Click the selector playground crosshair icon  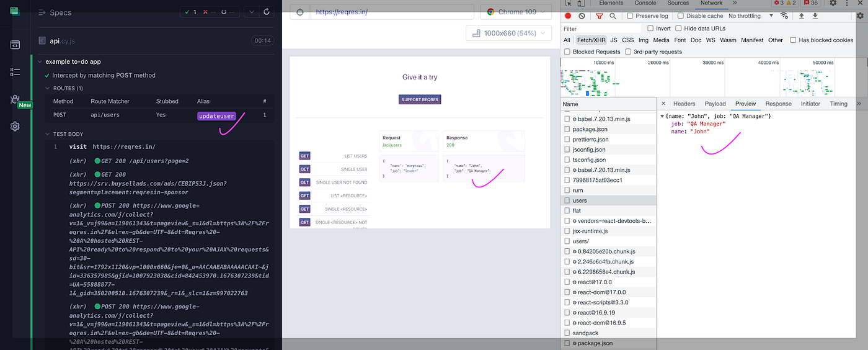point(300,12)
